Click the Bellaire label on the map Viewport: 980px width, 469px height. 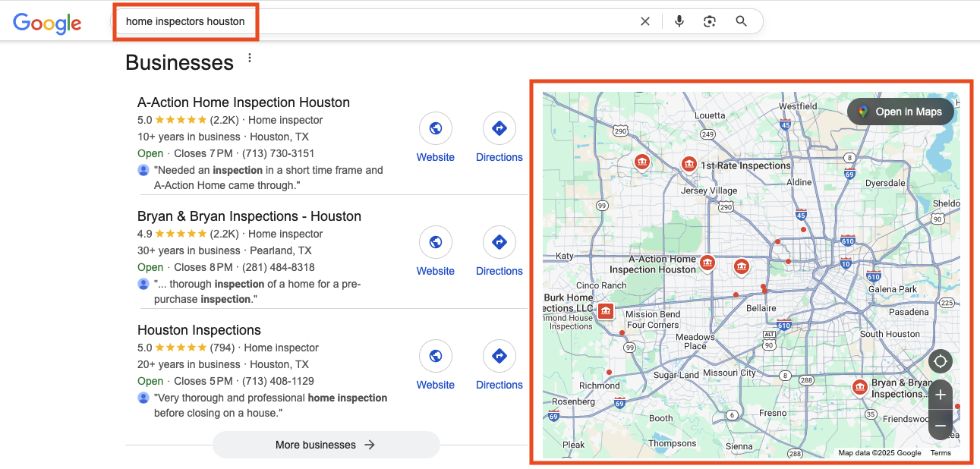coord(761,308)
